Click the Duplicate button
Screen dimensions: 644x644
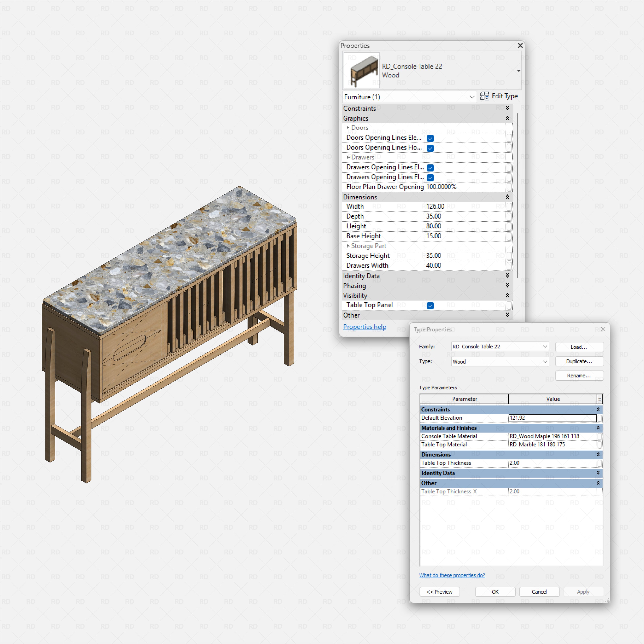(579, 361)
